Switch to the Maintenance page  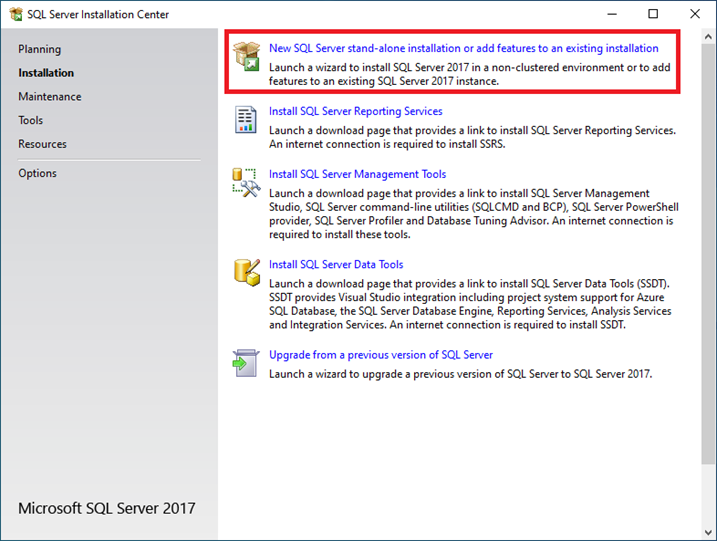pos(50,96)
